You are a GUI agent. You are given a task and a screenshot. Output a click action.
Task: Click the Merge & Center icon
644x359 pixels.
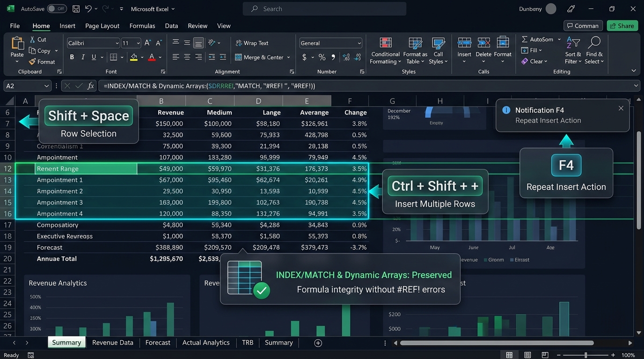[x=238, y=57]
